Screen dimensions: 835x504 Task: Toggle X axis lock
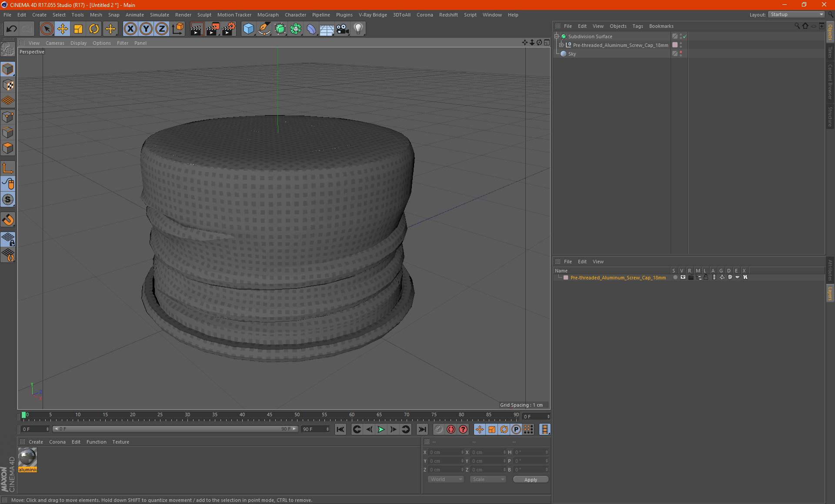click(130, 29)
